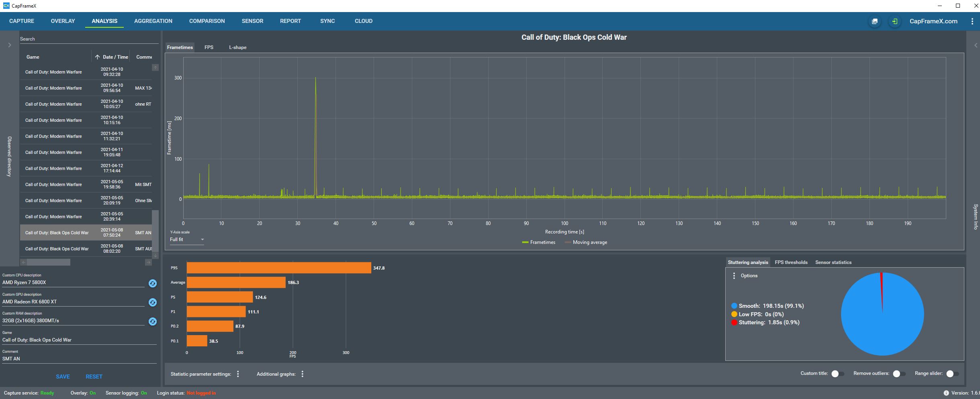The image size is (980, 399).
Task: Click record list scroll up arrow
Action: (155, 68)
